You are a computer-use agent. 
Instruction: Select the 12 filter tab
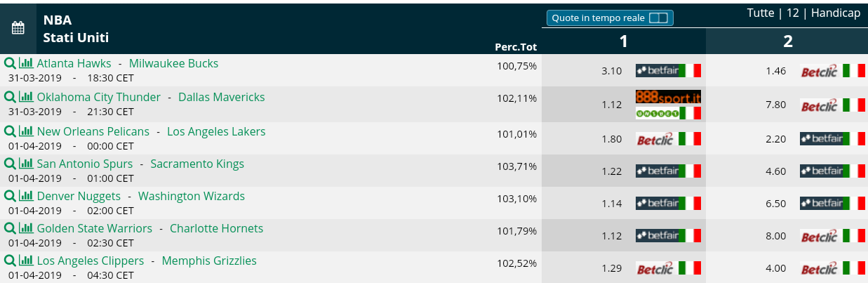pyautogui.click(x=793, y=13)
